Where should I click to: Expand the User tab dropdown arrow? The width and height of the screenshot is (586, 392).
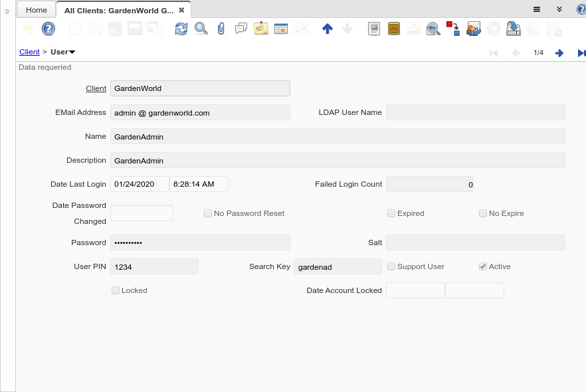coord(72,52)
